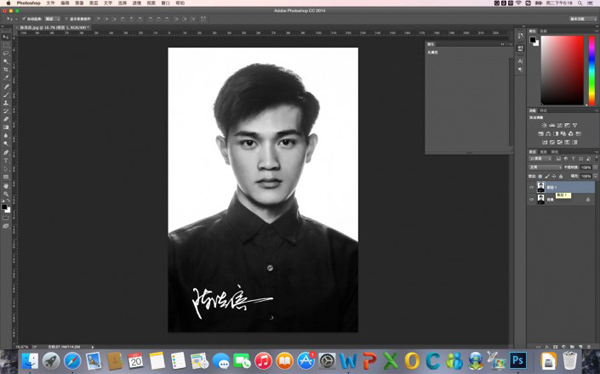Toggle lock all padlock in Layers panel
Viewport: 600px width, 374px height.
tap(561, 176)
